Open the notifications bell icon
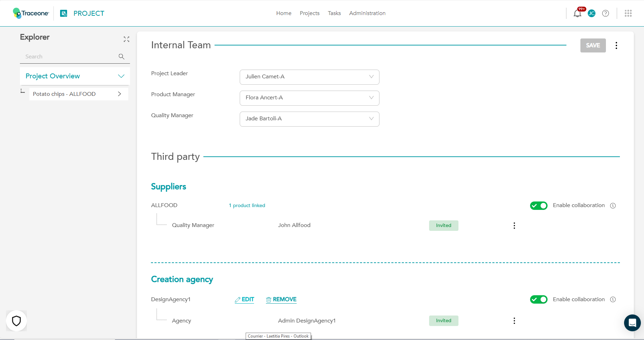The image size is (644, 340). pos(577,14)
